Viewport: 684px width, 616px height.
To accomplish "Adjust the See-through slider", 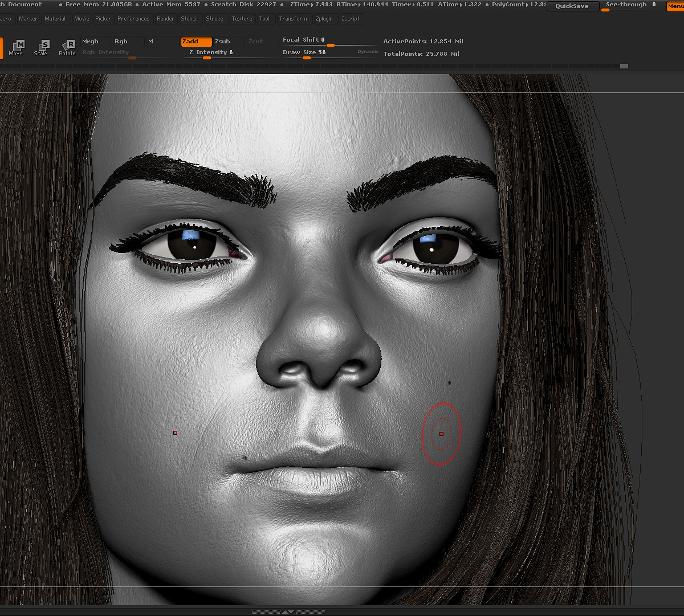I will [632, 6].
